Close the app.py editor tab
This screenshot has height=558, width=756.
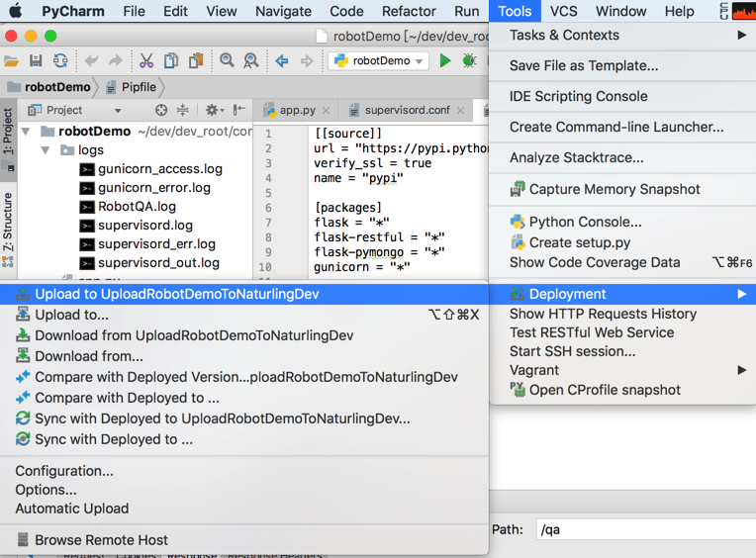327,111
